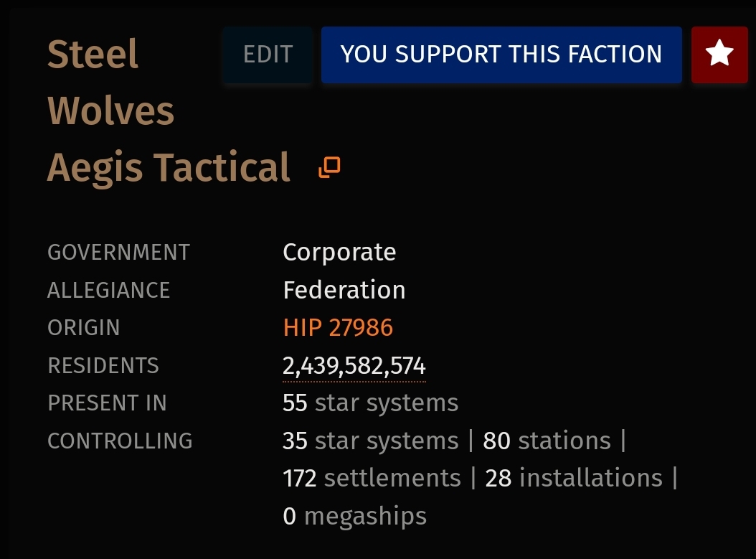Screen dimensions: 756x559
Task: Open the HIP 27986 origin system link
Action: (x=338, y=327)
